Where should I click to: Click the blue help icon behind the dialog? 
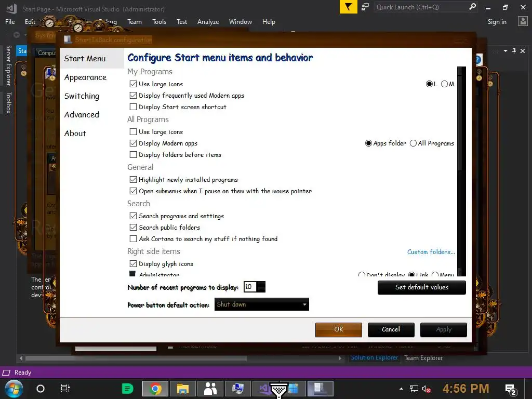477,60
